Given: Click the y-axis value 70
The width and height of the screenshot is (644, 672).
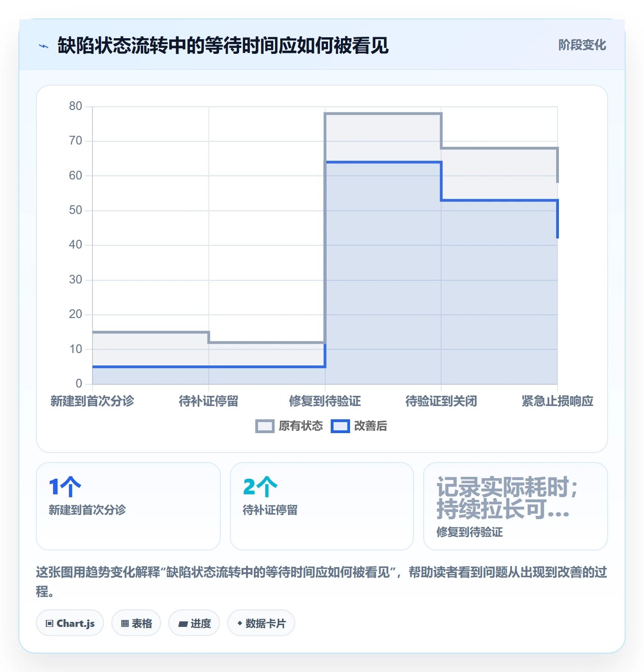Looking at the screenshot, I should [75, 141].
